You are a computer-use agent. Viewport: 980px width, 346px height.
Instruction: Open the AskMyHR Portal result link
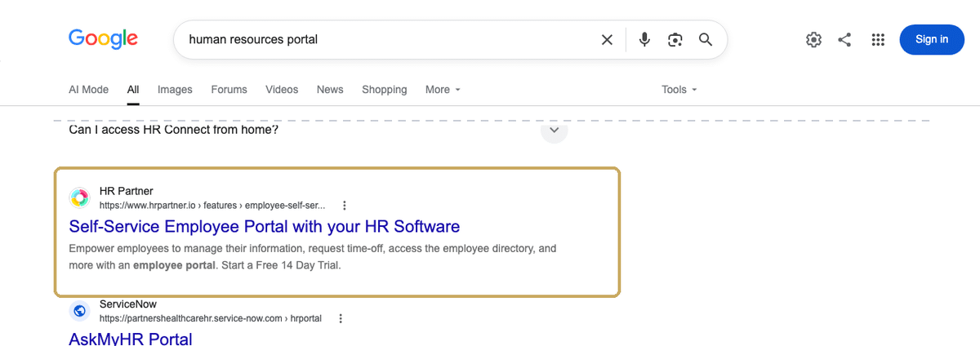pos(131,339)
